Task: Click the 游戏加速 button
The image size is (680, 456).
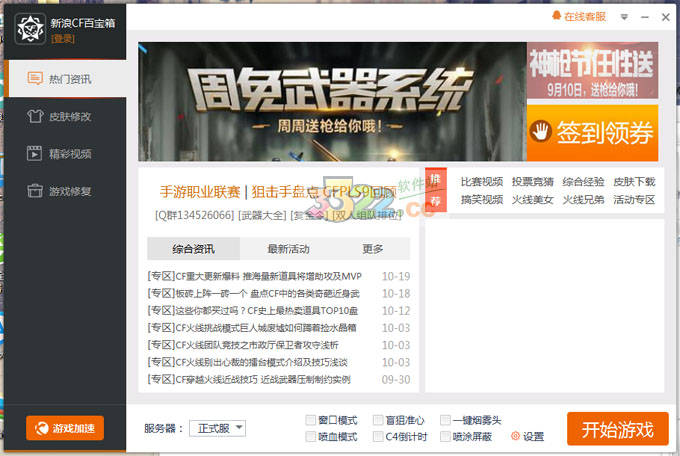Action: point(65,428)
